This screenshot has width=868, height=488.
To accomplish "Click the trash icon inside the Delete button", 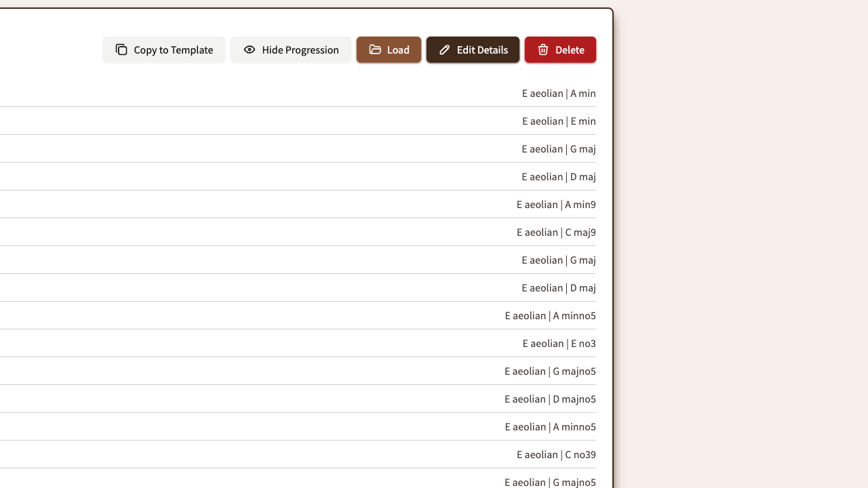I will 542,49.
